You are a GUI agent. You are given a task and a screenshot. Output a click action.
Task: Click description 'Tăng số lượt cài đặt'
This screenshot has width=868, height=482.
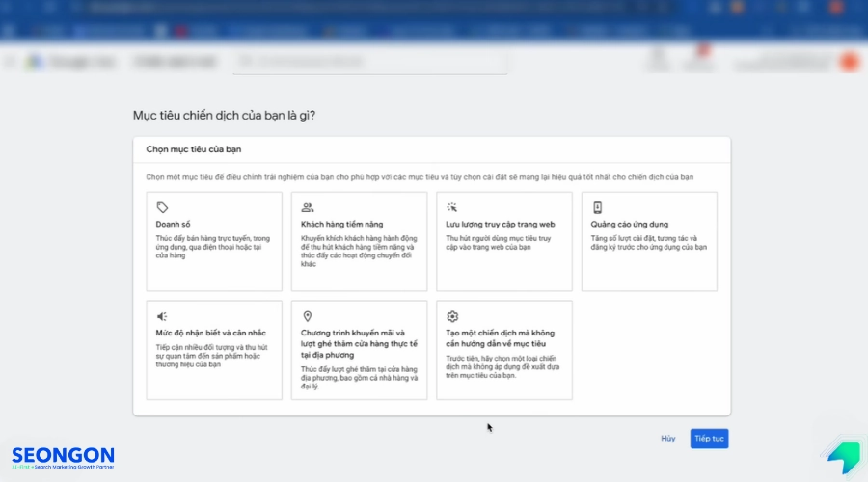649,242
